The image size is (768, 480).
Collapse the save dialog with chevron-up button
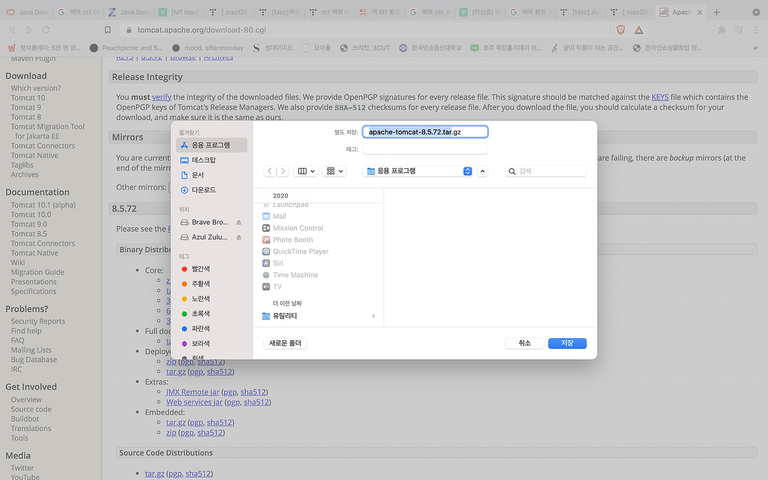point(482,171)
